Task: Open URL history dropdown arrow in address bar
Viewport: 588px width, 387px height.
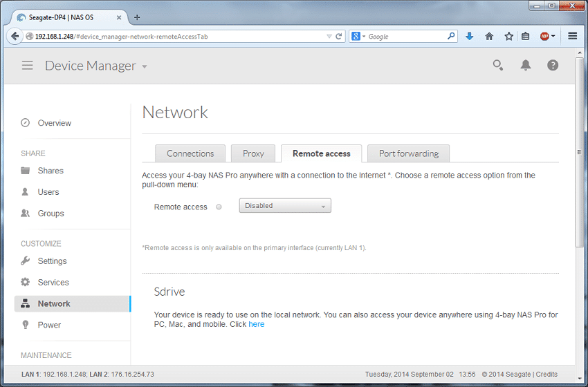Action: [329, 37]
